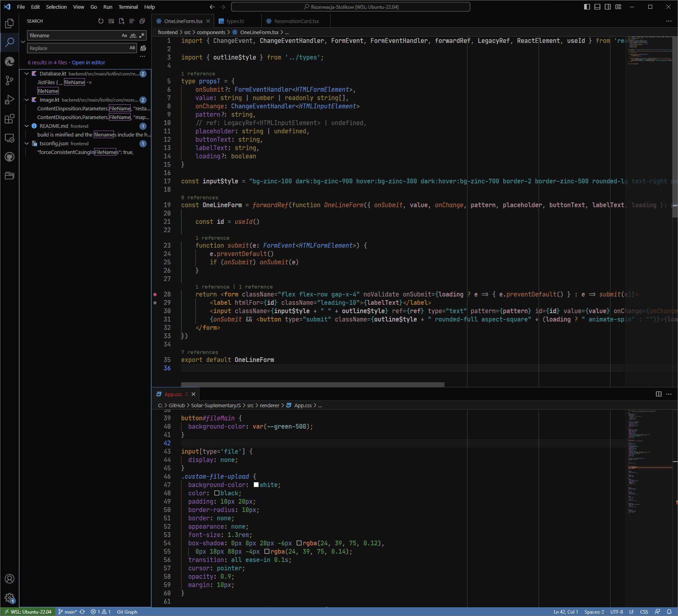Click the Open in editor link
The height and width of the screenshot is (616, 678).
88,62
